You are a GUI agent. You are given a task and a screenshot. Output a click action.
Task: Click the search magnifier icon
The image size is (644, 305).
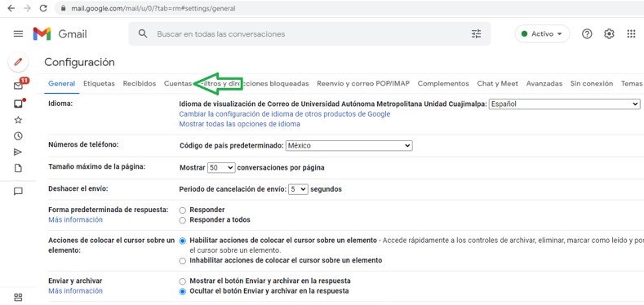tap(143, 33)
